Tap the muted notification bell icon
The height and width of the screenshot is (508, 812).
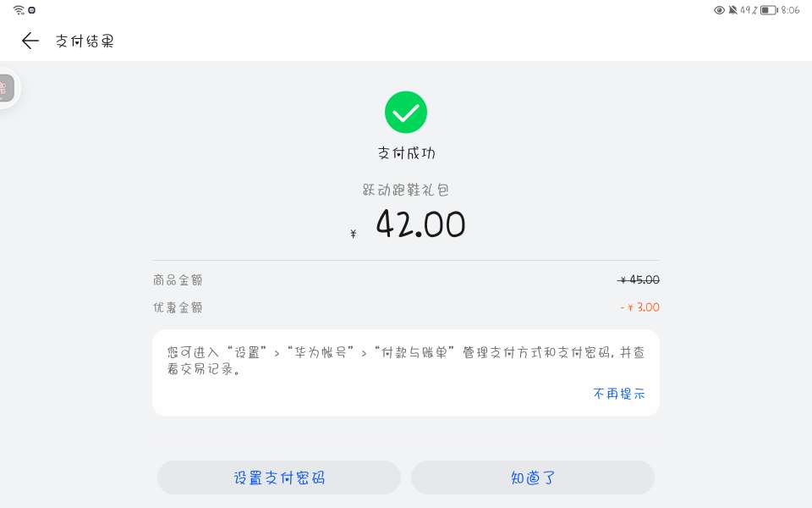point(732,10)
